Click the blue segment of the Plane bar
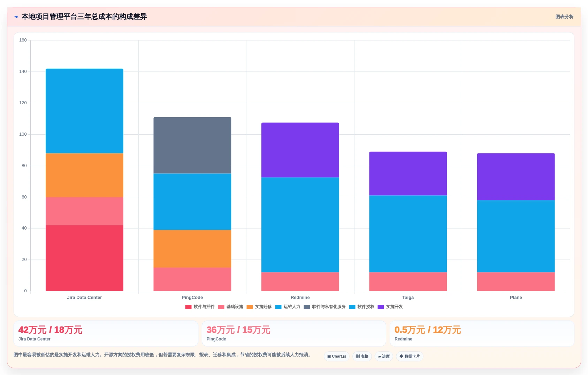 click(516, 237)
